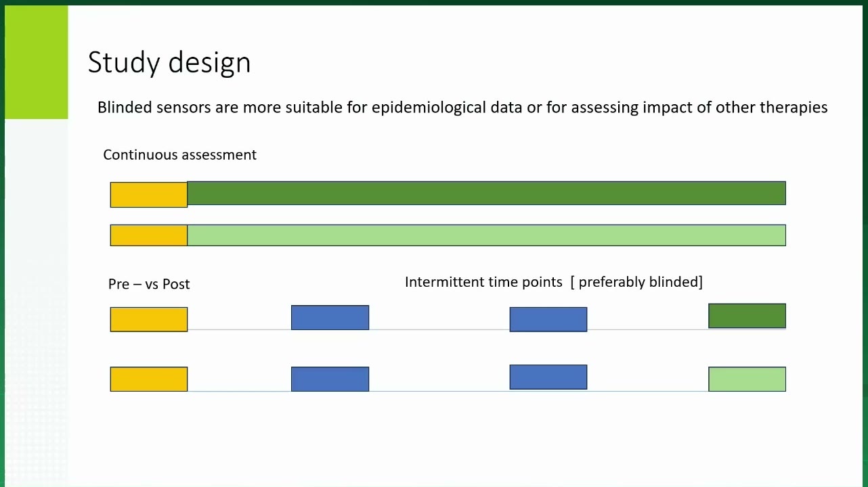This screenshot has height=487, width=868.
Task: Select first blue block in upper intermittent row
Action: [x=330, y=317]
